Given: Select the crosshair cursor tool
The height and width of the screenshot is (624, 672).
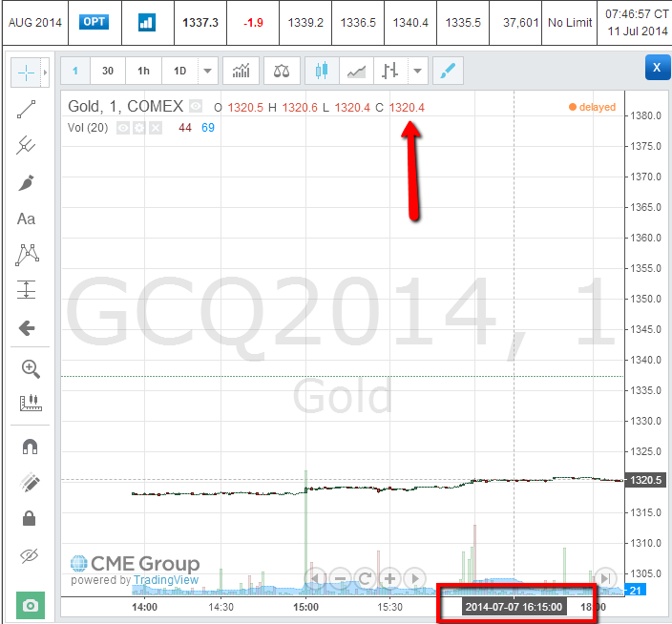Looking at the screenshot, I should tap(26, 73).
